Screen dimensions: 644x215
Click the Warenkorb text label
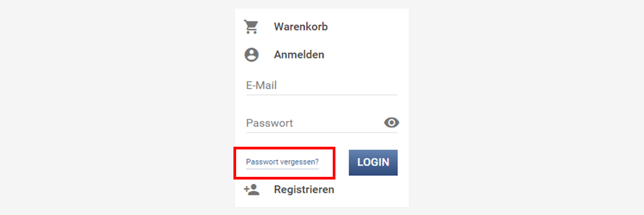(301, 26)
